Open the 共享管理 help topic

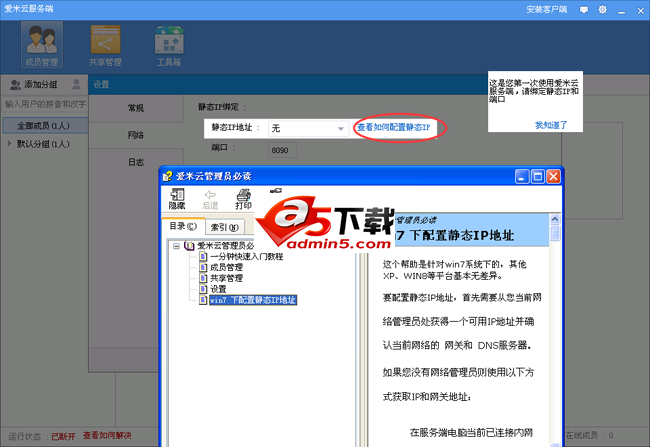click(x=226, y=278)
